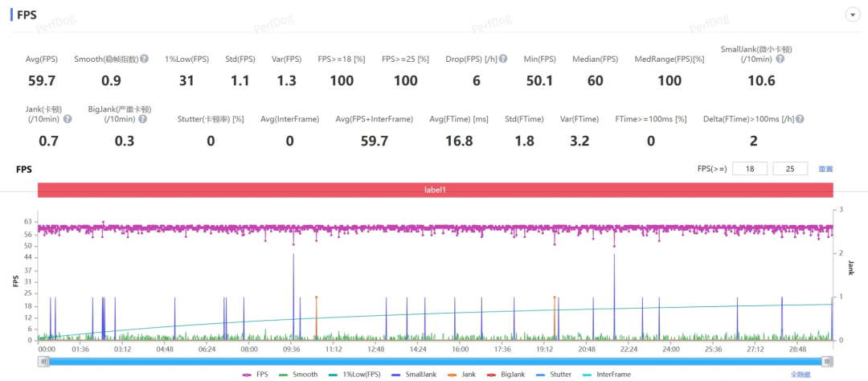Click Median(FPS) value 60

595,81
